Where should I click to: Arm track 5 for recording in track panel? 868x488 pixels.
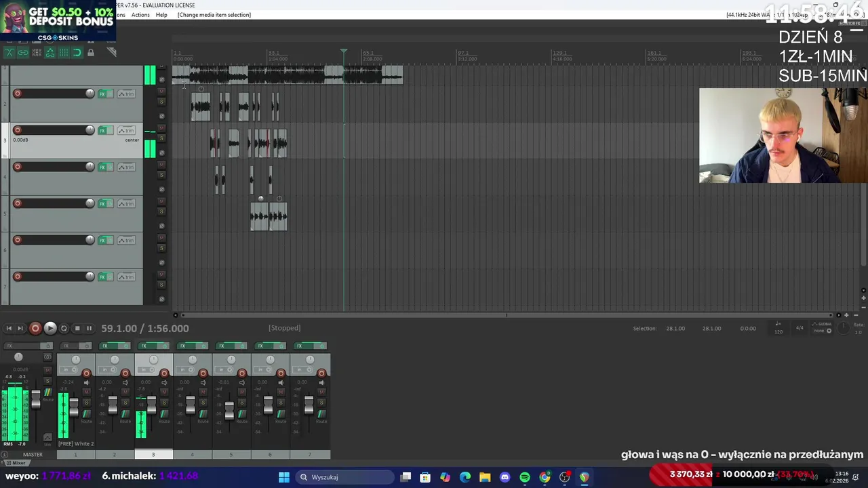point(18,203)
